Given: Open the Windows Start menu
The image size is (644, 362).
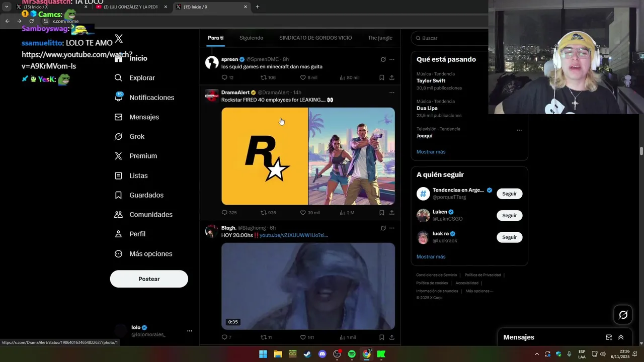Looking at the screenshot, I should [263, 354].
